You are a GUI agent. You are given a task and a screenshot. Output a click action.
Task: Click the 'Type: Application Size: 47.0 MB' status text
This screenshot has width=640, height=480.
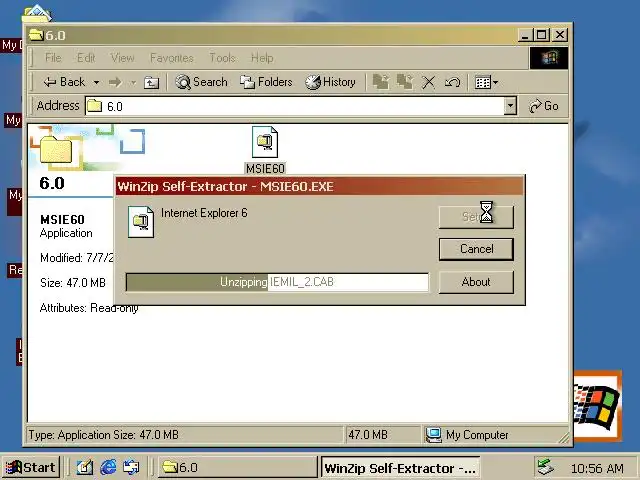click(103, 435)
